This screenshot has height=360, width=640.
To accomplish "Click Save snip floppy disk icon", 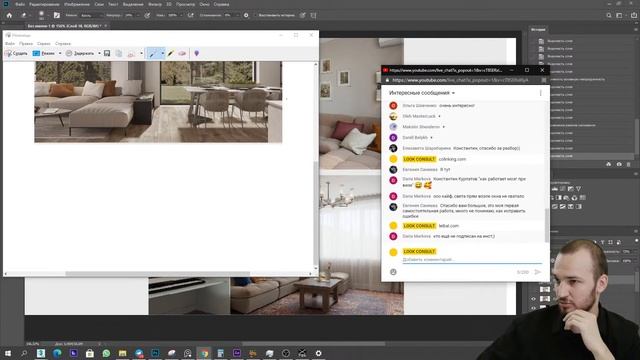I will pos(107,53).
